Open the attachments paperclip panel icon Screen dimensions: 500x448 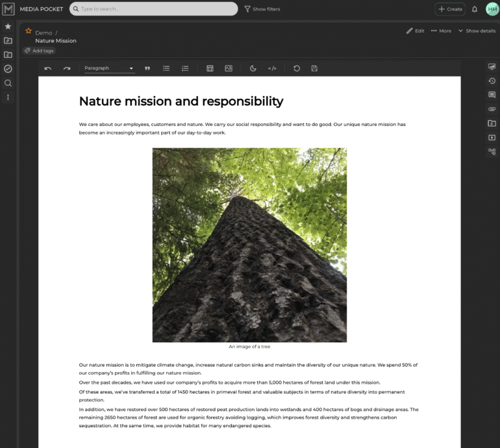coord(492,109)
